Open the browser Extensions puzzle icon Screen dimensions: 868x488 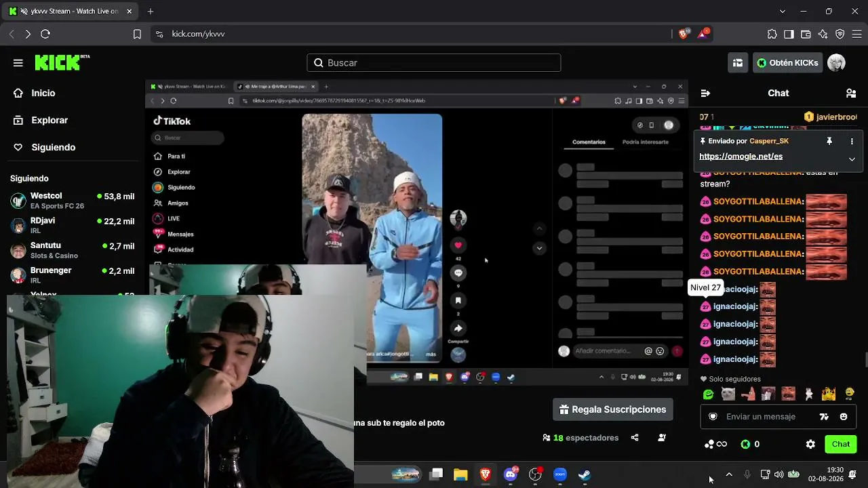(772, 34)
